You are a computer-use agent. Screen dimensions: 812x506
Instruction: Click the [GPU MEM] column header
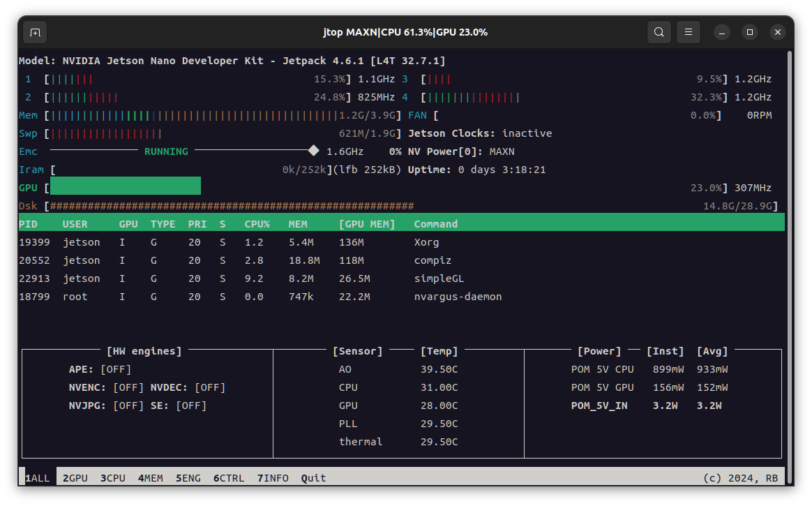pyautogui.click(x=367, y=224)
